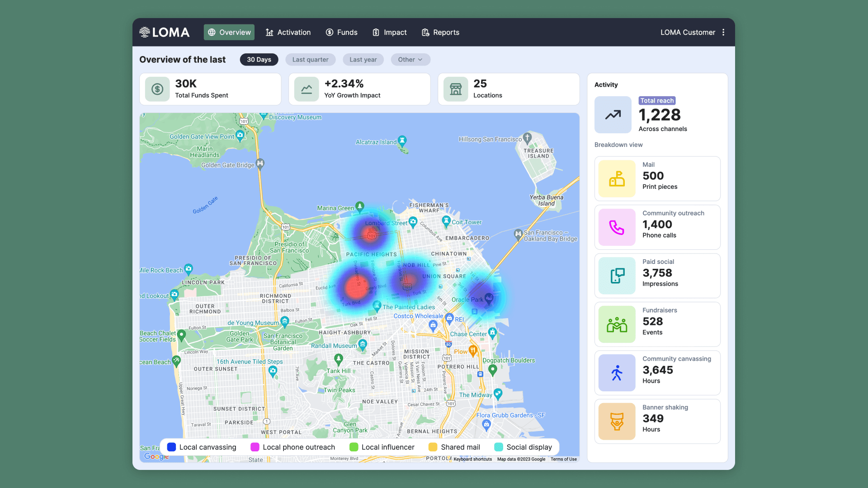Click the Total Funds Spent dollar icon
The image size is (868, 488).
[157, 89]
